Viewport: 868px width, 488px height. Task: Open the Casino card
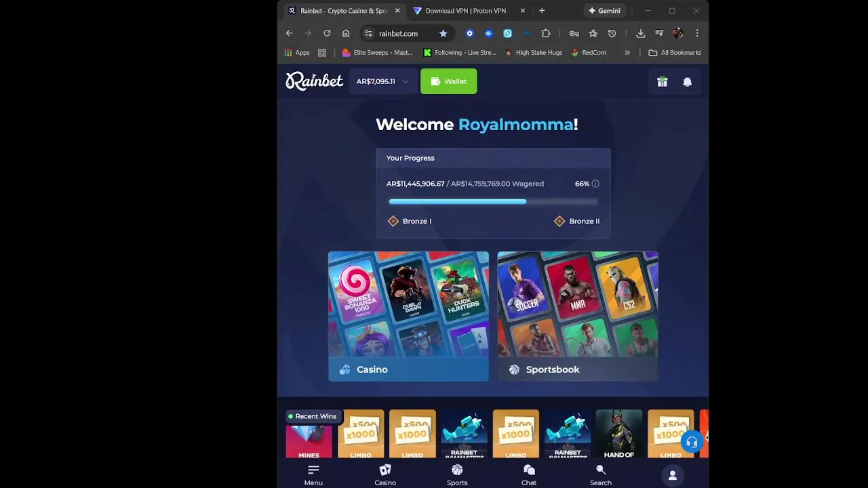tap(408, 317)
